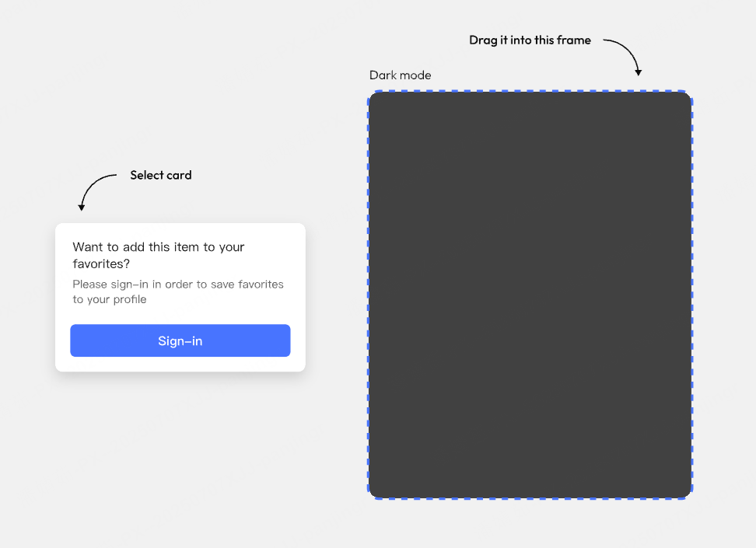Image resolution: width=756 pixels, height=548 pixels.
Task: Select the white favorites card
Action: click(x=180, y=298)
